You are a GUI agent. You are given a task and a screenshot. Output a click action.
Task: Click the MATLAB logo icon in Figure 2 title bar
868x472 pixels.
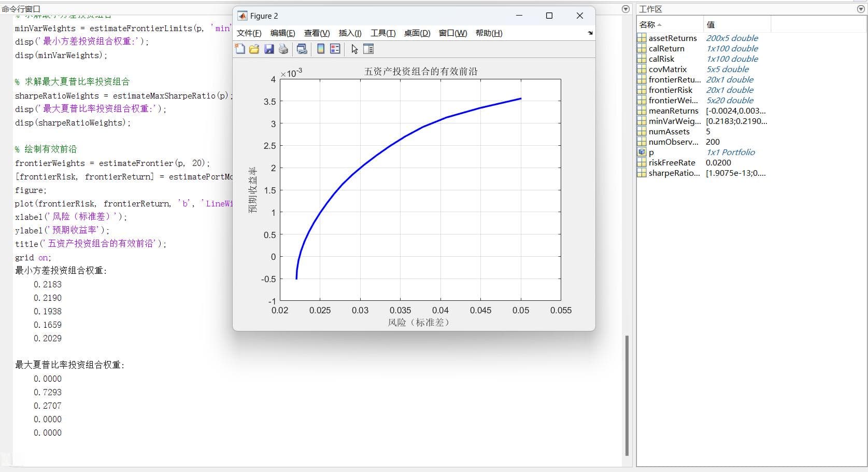pyautogui.click(x=242, y=16)
